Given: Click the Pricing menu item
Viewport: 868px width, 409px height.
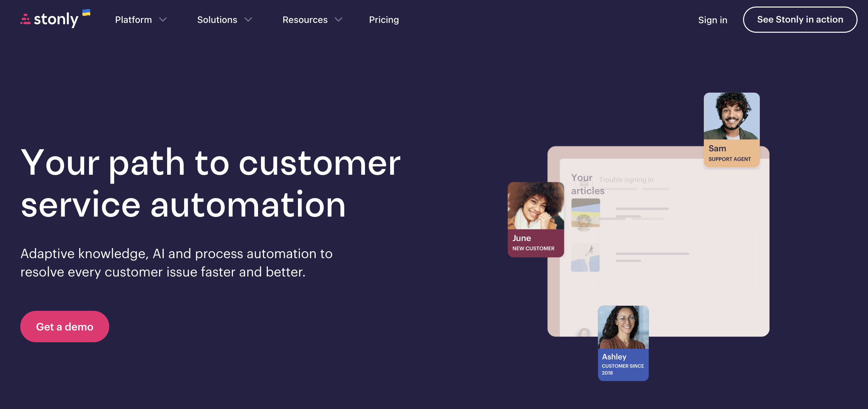Looking at the screenshot, I should click(x=384, y=19).
